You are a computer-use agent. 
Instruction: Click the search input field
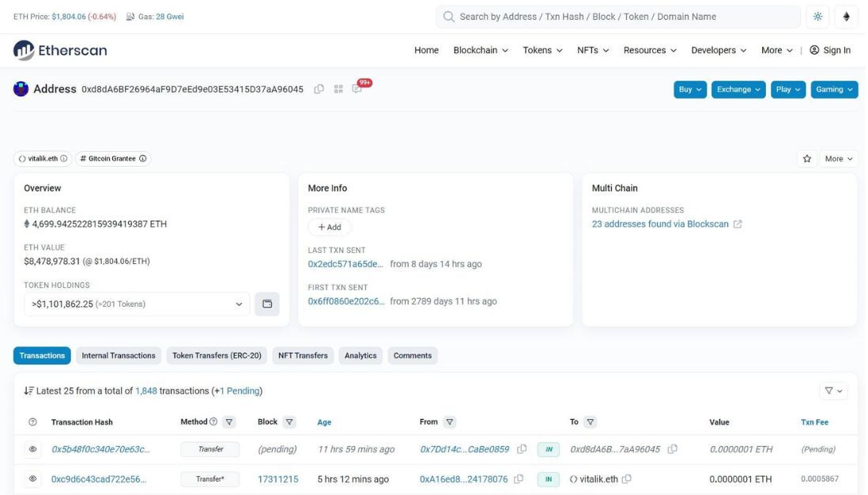coord(618,17)
